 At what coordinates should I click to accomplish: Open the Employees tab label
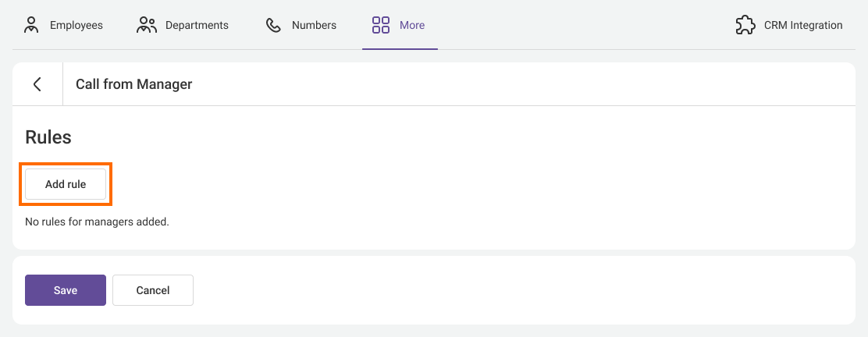tap(76, 25)
